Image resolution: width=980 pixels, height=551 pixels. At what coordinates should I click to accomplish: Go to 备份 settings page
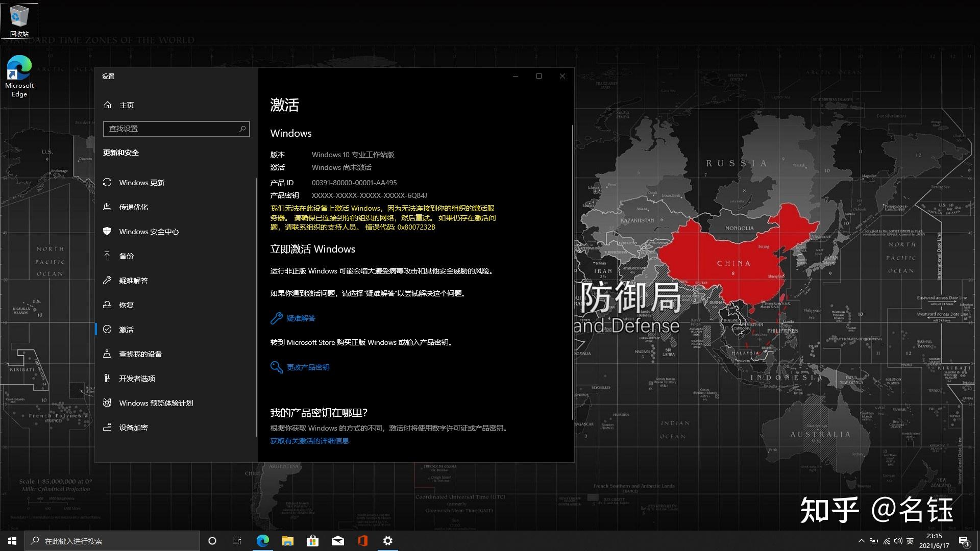point(126,256)
